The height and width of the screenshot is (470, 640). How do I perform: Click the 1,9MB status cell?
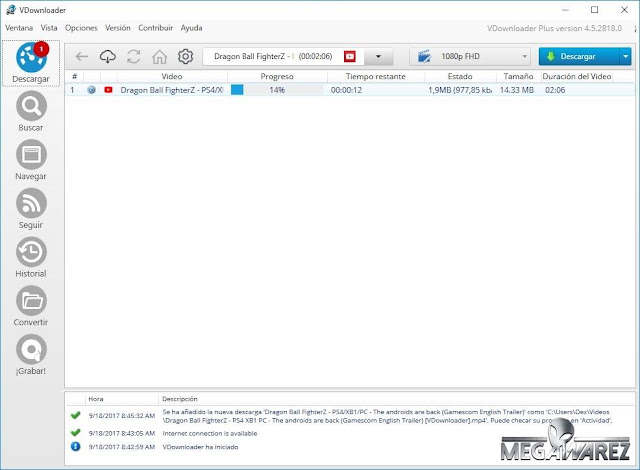(x=460, y=90)
